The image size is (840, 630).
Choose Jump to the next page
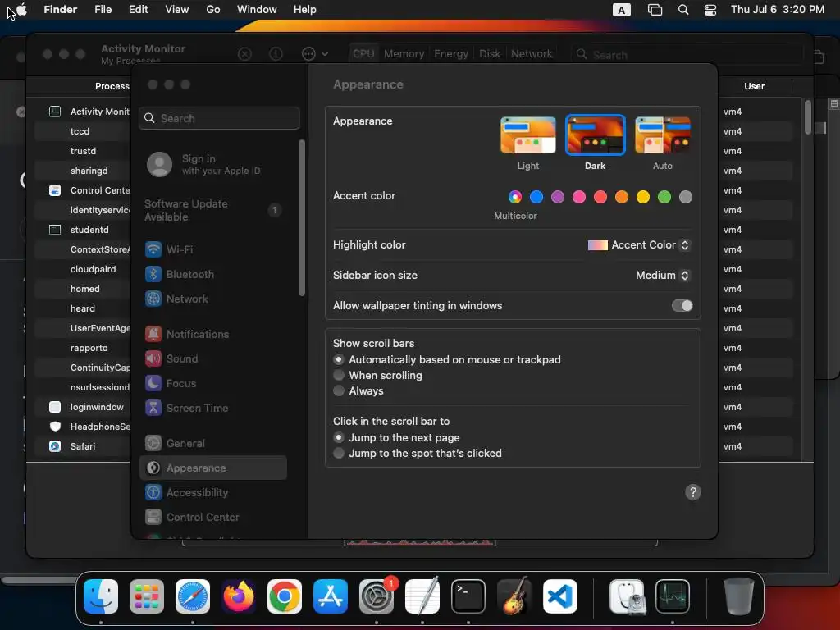(x=339, y=438)
